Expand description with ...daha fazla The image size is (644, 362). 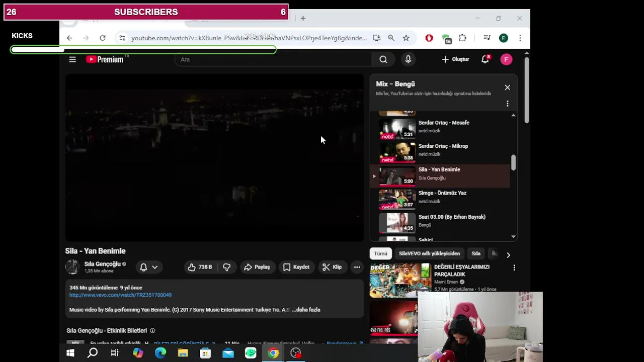tap(306, 310)
